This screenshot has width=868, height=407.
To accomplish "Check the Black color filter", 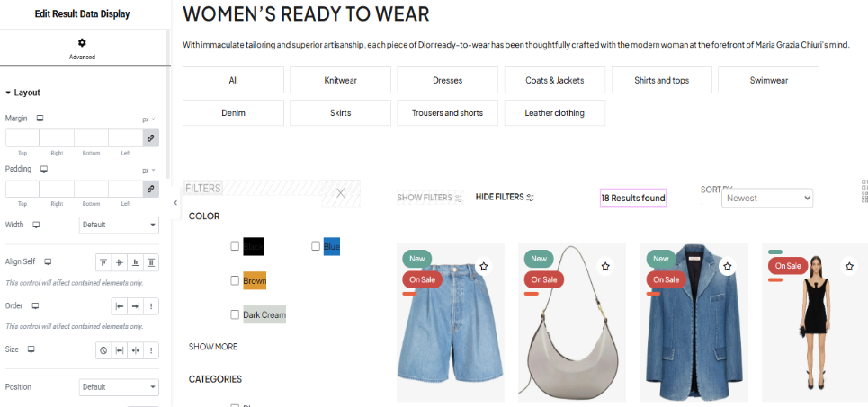I will click(x=235, y=246).
